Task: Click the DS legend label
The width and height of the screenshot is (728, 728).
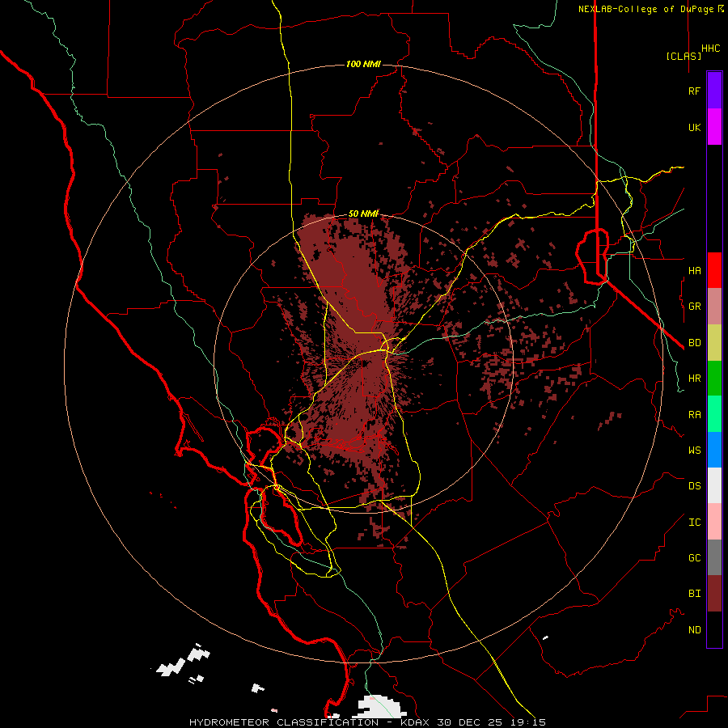Action: click(694, 486)
